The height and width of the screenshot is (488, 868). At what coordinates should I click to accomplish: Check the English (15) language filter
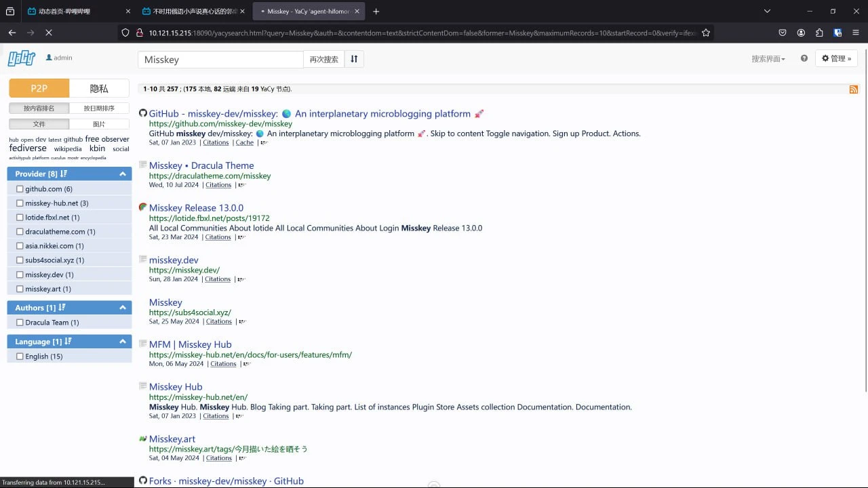20,357
